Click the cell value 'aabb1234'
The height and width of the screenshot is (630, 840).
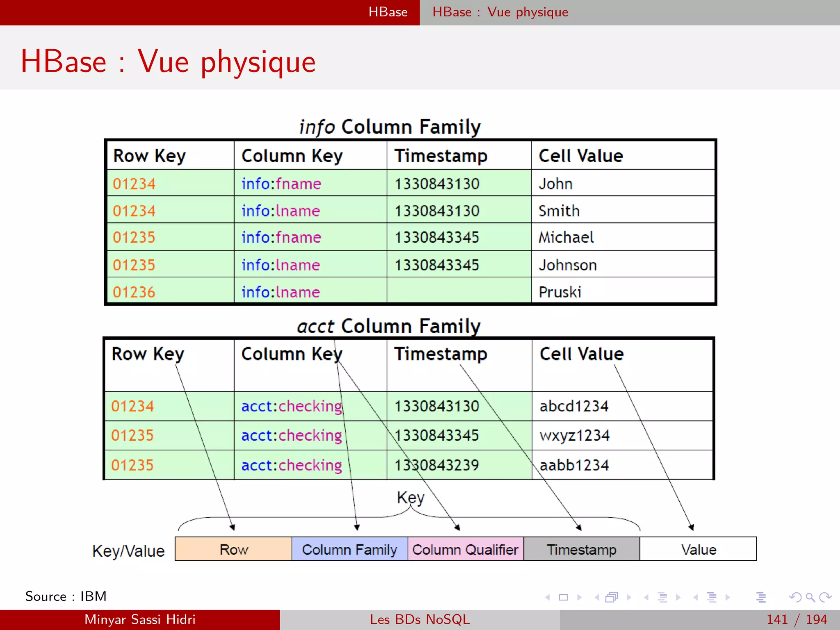[574, 465]
